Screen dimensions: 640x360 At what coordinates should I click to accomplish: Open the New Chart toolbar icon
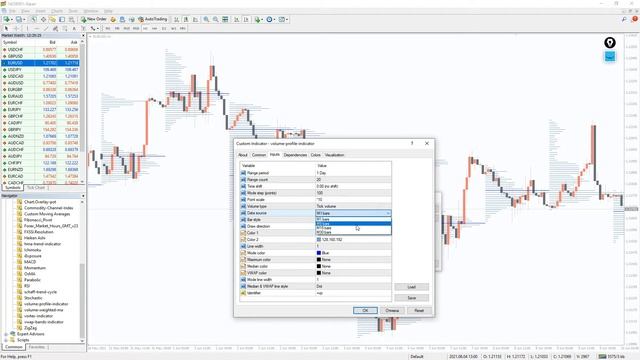(x=6, y=19)
